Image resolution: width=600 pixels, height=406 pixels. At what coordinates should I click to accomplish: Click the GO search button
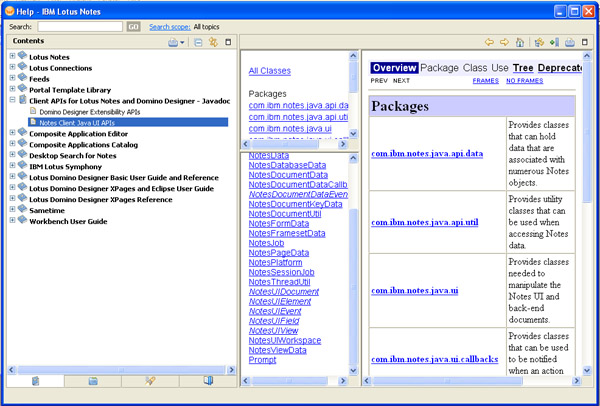(x=133, y=26)
